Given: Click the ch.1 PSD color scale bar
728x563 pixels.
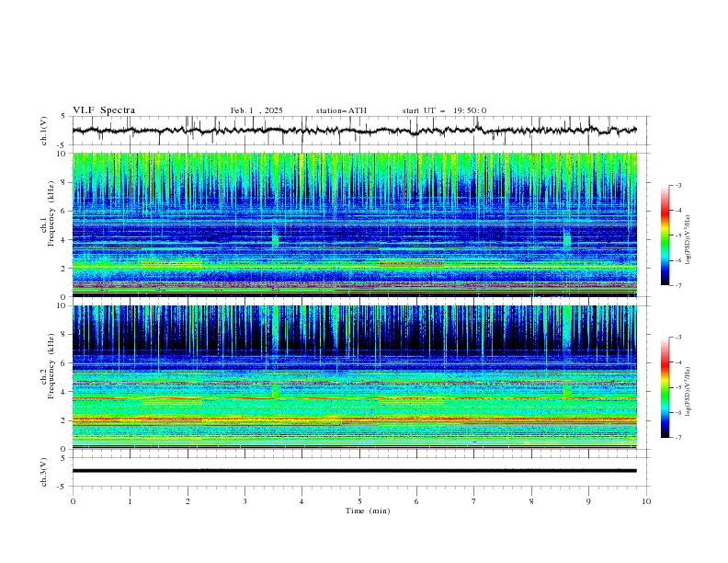Looking at the screenshot, I should point(665,236).
